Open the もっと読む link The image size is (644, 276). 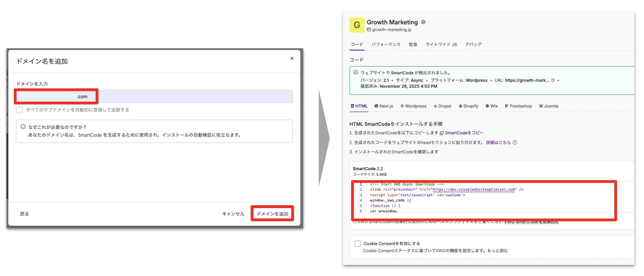pos(497,251)
